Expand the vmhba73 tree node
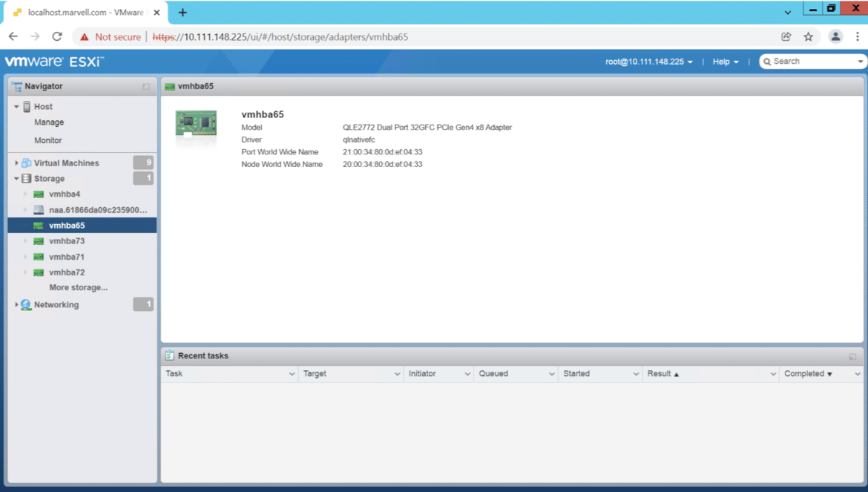 click(x=25, y=241)
